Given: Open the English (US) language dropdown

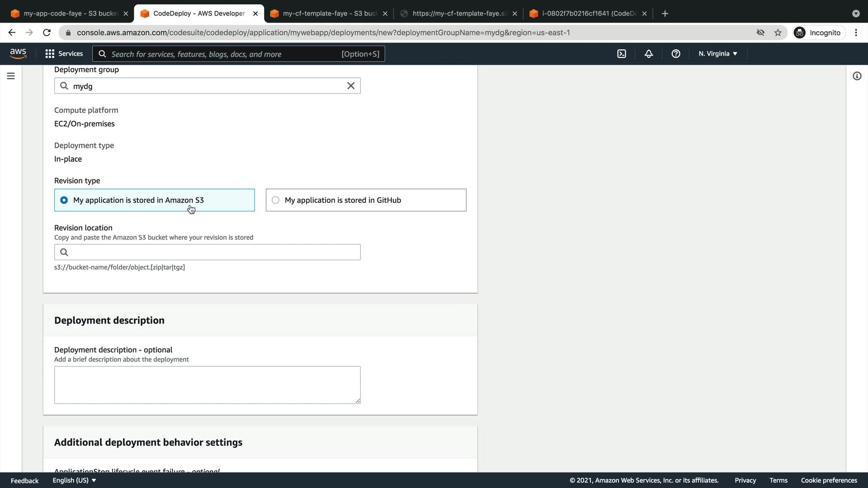Looking at the screenshot, I should pyautogui.click(x=74, y=480).
